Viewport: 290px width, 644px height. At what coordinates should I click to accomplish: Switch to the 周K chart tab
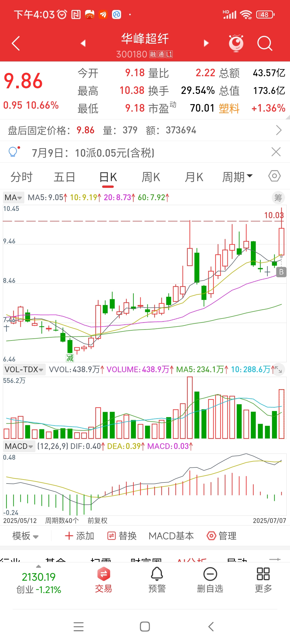pos(151,177)
